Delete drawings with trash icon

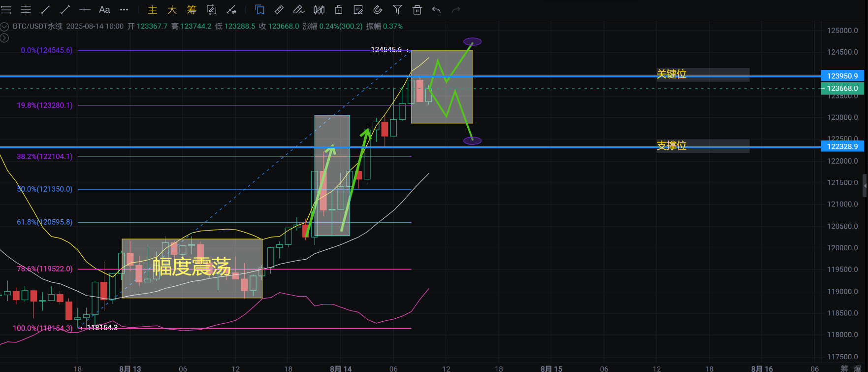[417, 9]
